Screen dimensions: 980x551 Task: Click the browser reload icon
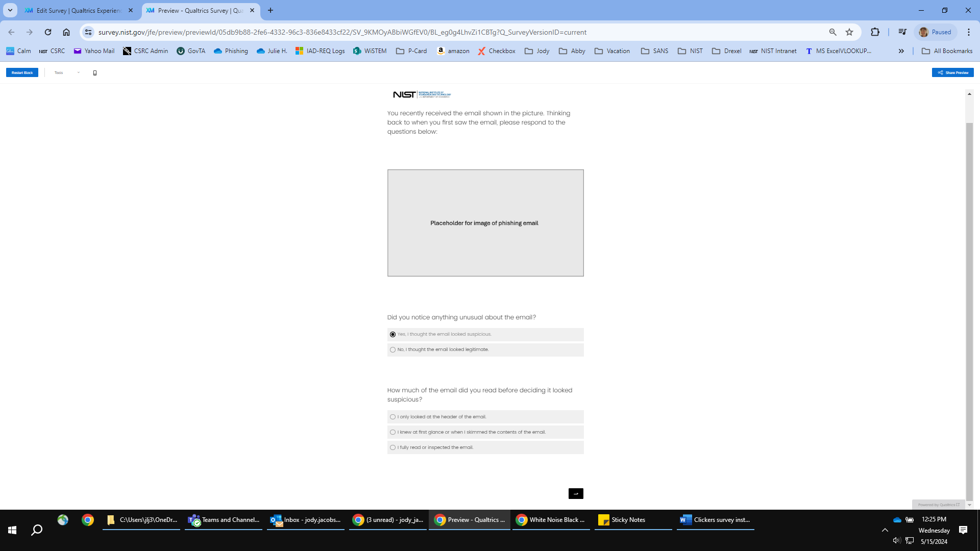click(48, 32)
